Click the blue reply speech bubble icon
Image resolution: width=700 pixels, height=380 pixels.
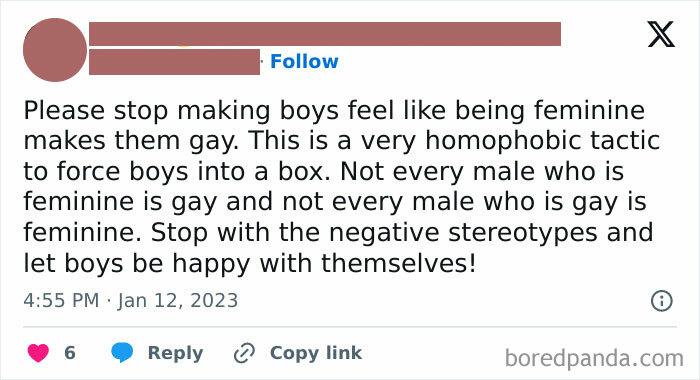(122, 352)
